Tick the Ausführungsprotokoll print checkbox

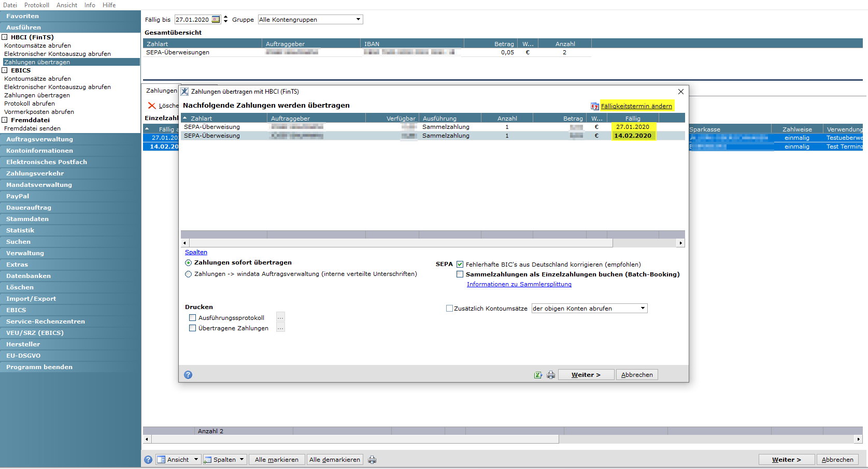click(193, 318)
